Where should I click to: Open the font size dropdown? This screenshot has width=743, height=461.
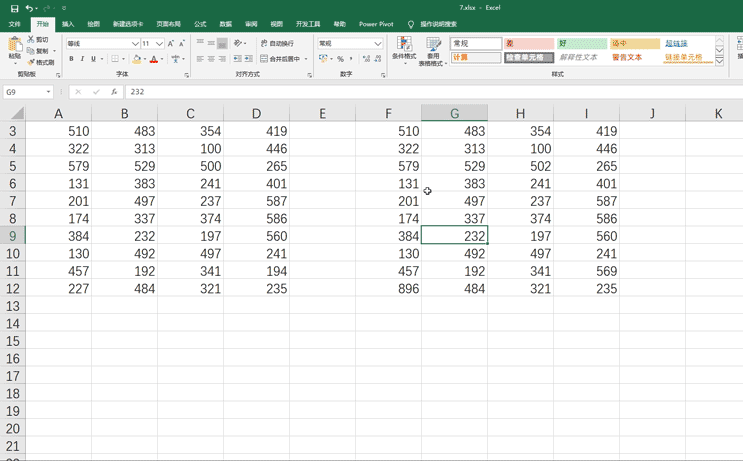159,44
